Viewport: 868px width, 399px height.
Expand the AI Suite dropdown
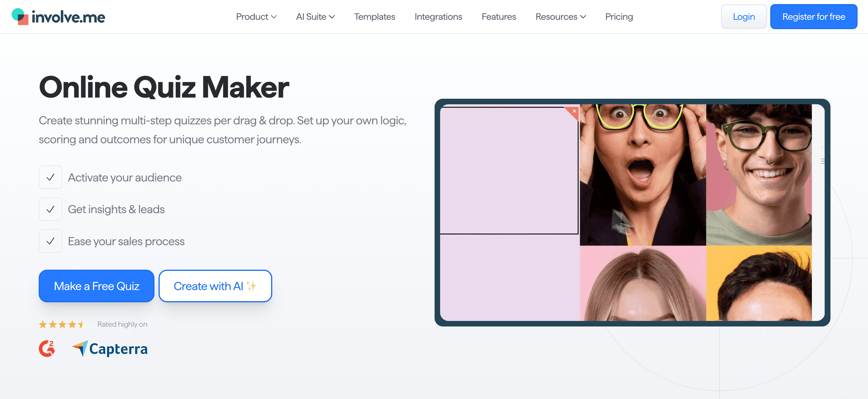tap(315, 17)
